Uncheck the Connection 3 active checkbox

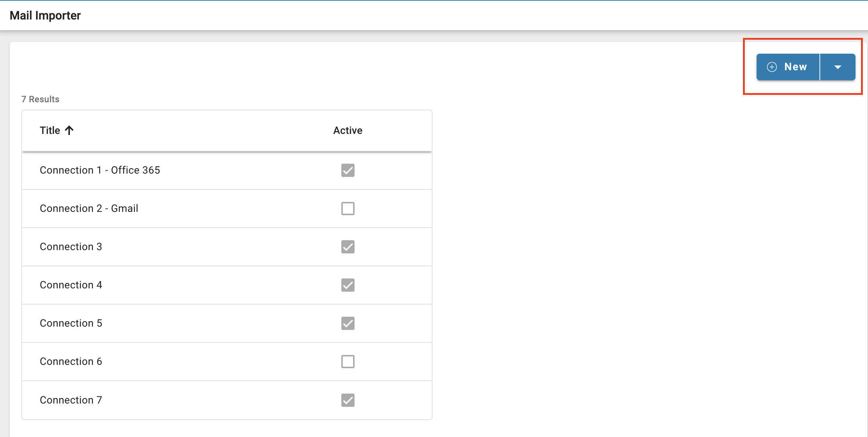pos(347,246)
